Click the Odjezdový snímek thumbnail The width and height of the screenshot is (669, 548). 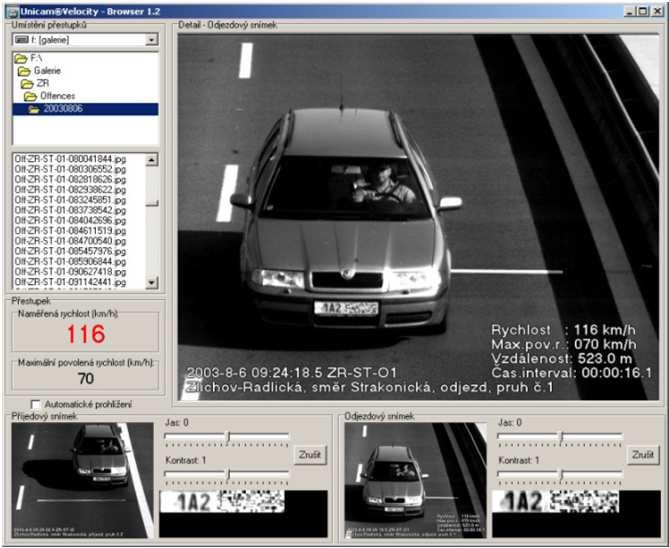coord(416,480)
